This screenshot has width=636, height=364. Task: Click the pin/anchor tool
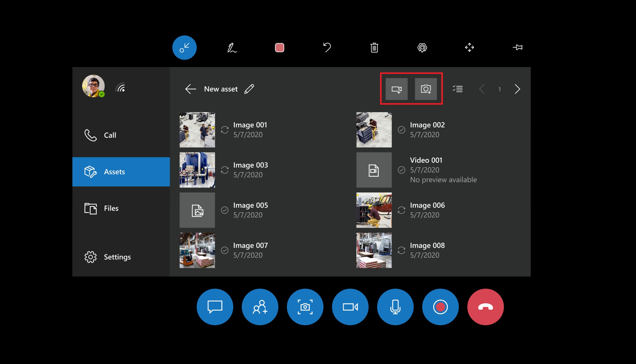[x=518, y=48]
